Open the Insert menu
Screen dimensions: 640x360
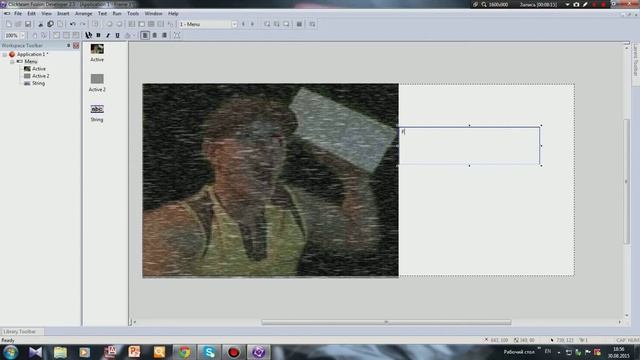(63, 13)
